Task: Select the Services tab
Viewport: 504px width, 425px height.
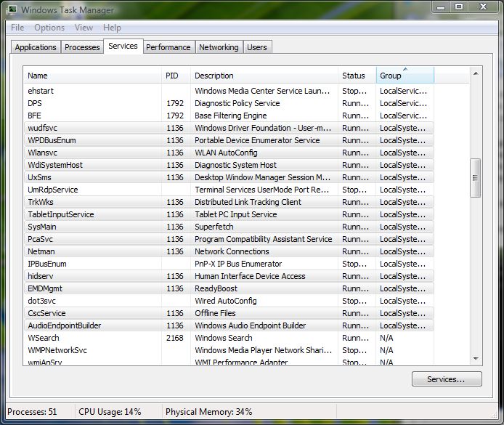Action: (123, 46)
